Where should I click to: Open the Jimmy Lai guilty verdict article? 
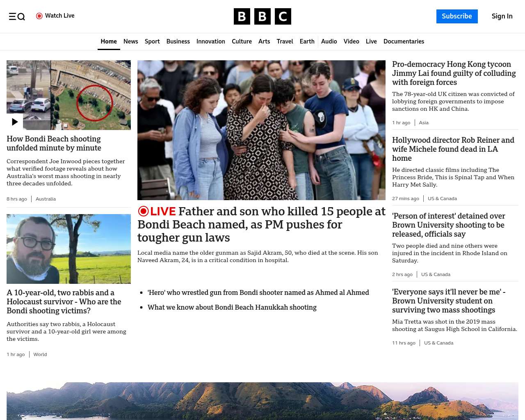point(454,73)
